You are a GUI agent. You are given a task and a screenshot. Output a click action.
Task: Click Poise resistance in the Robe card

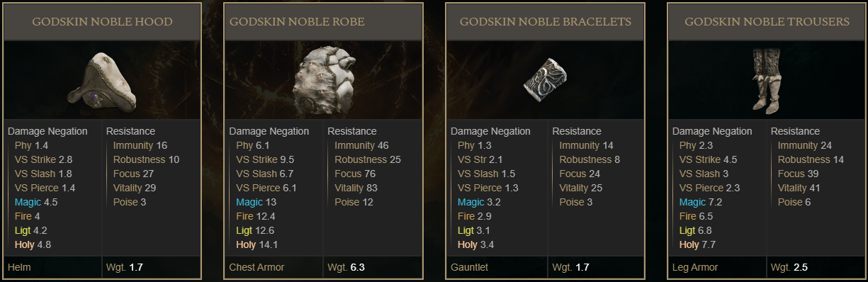pos(346,202)
